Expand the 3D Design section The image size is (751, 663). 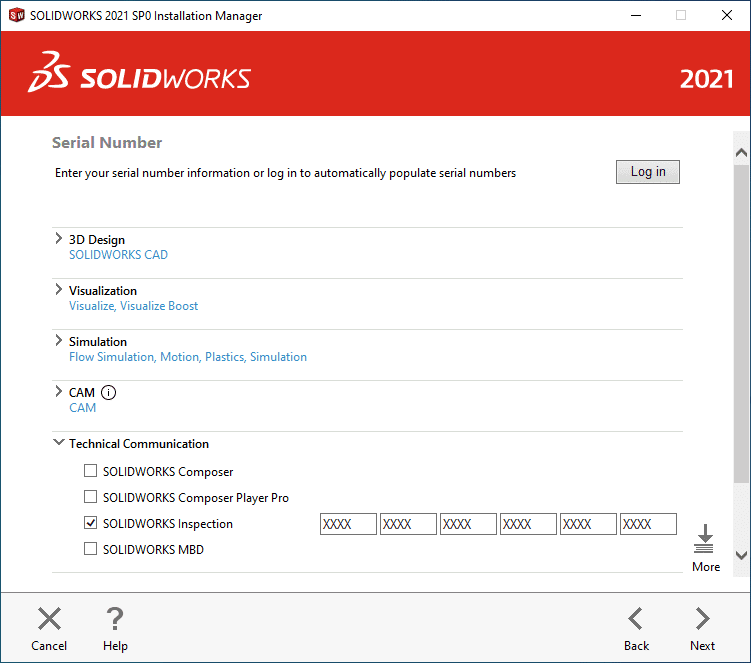58,239
